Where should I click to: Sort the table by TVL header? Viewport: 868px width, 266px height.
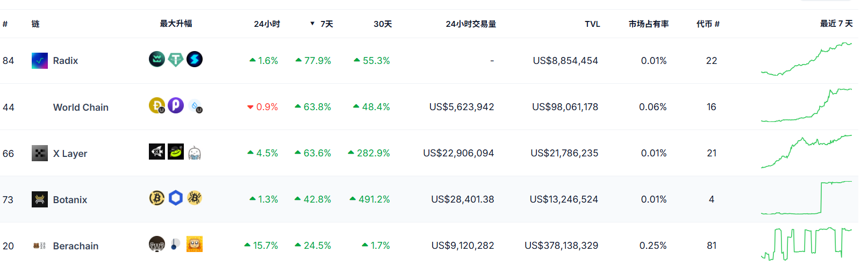592,24
